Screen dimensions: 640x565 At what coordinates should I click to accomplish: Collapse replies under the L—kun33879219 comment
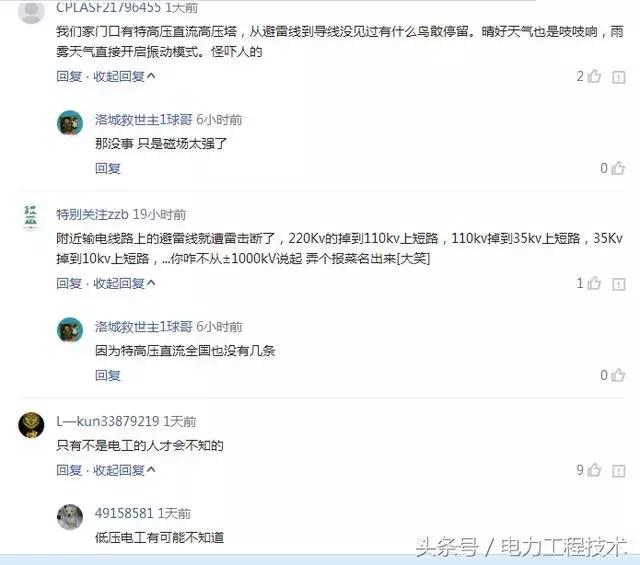tap(124, 470)
